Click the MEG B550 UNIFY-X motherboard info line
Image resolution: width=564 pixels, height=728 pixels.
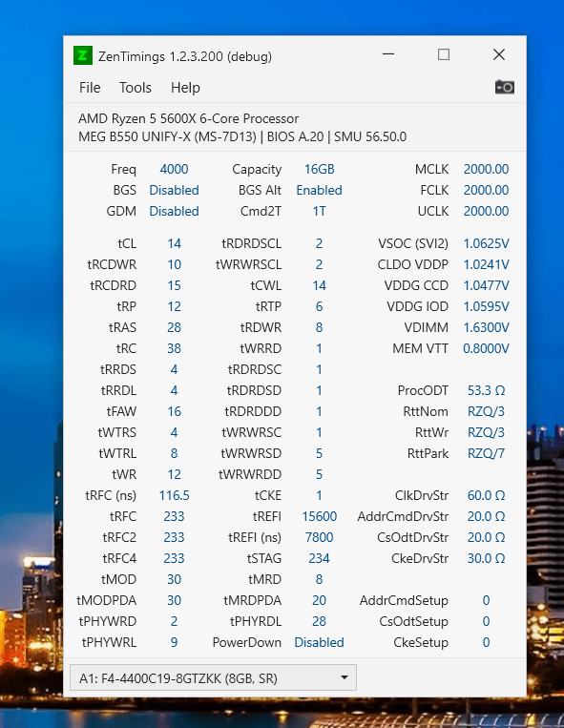[x=242, y=137]
